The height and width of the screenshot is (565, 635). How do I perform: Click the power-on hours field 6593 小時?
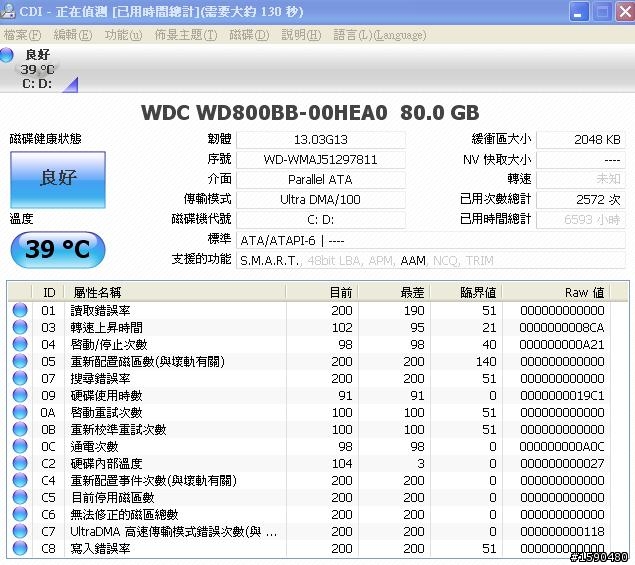[581, 220]
